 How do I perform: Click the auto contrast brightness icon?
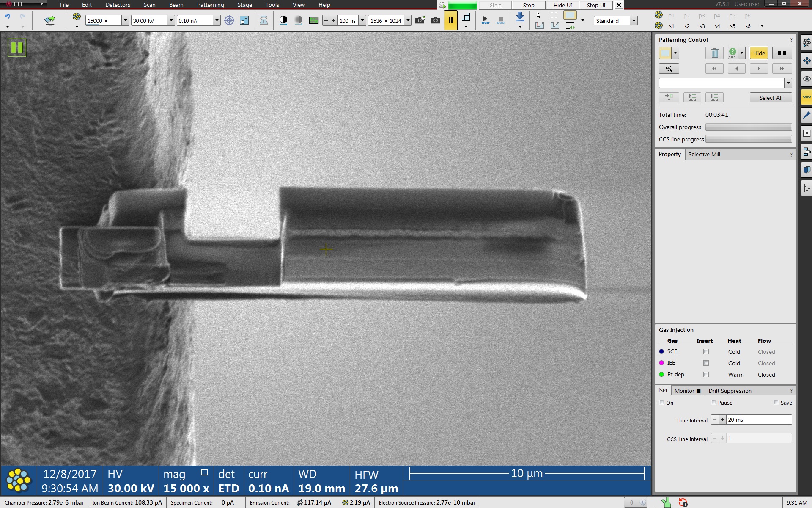(283, 20)
